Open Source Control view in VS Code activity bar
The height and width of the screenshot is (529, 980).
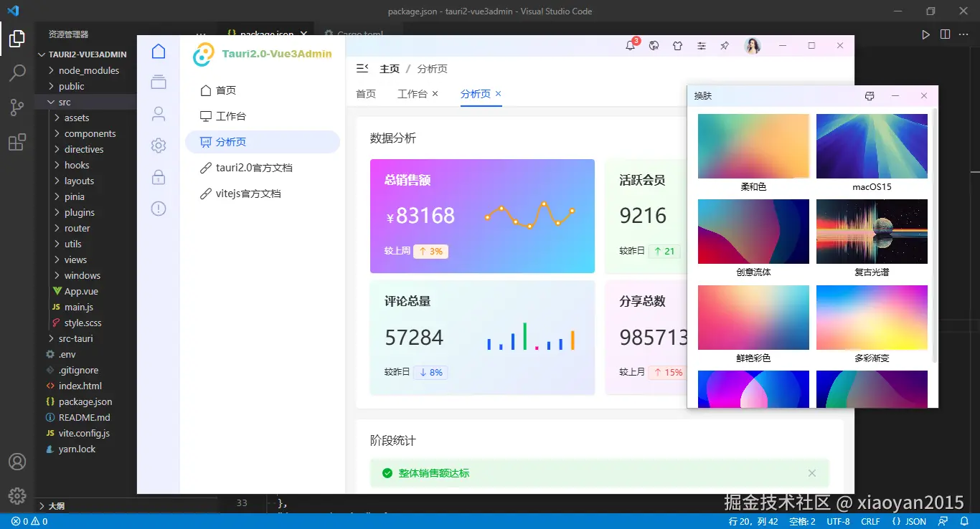pos(17,108)
